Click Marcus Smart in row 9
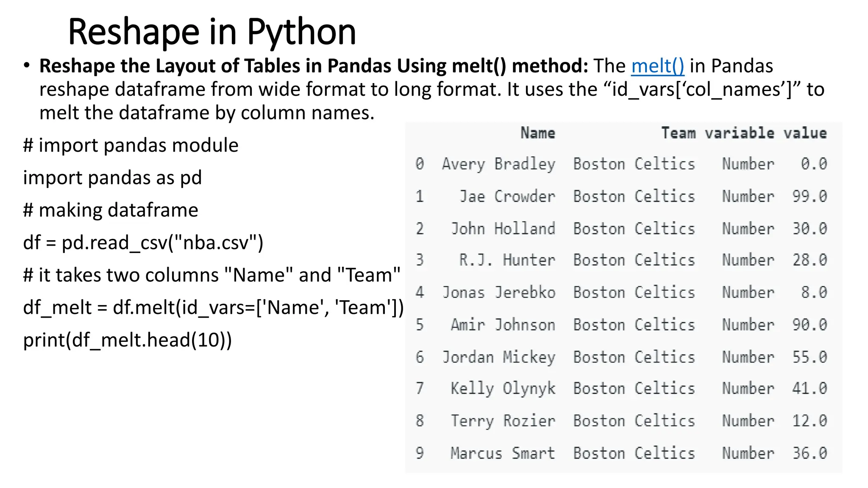The height and width of the screenshot is (488, 868). 503,453
